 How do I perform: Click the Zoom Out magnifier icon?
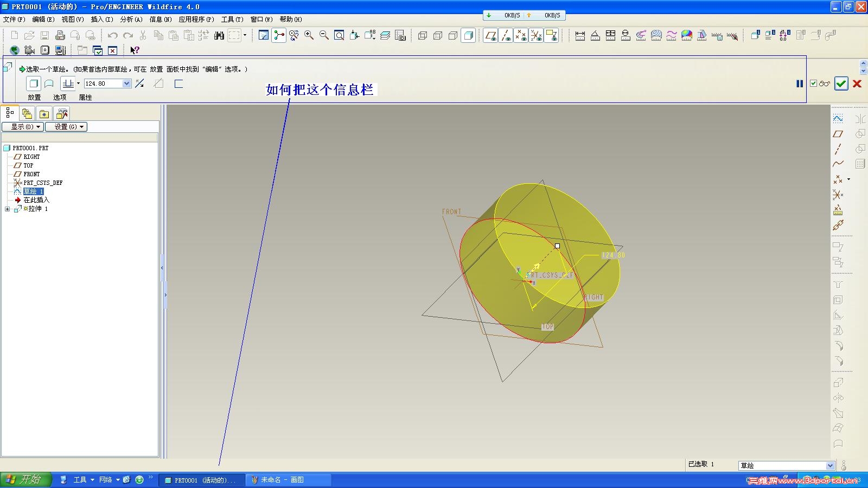point(324,35)
